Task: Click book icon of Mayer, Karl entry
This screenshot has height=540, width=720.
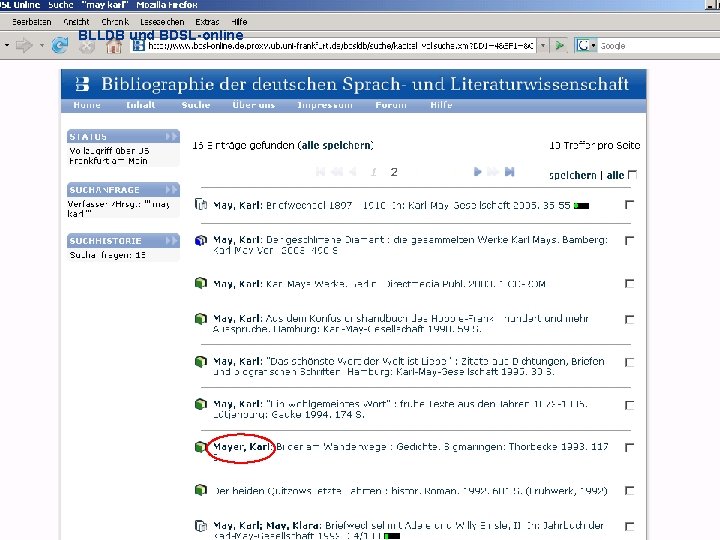Action: click(200, 446)
